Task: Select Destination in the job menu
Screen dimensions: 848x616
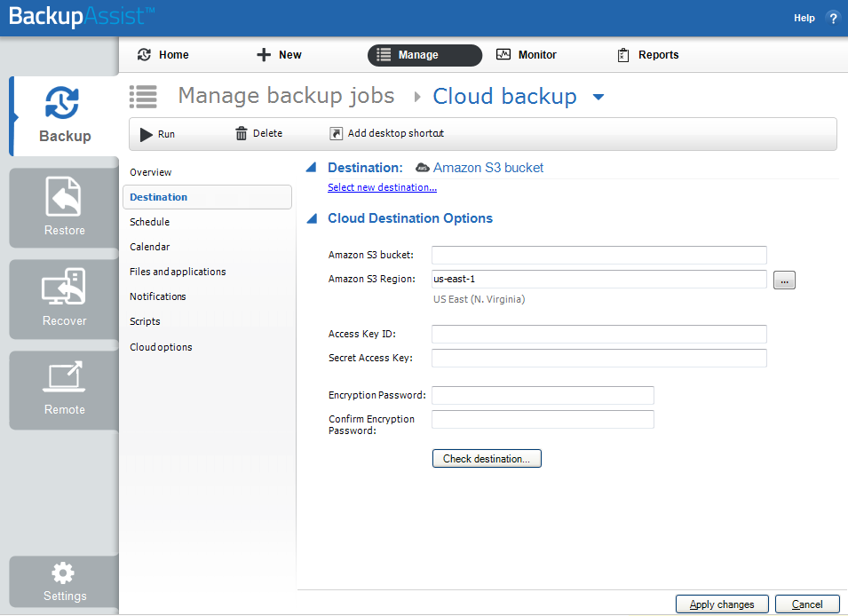Action: point(207,197)
